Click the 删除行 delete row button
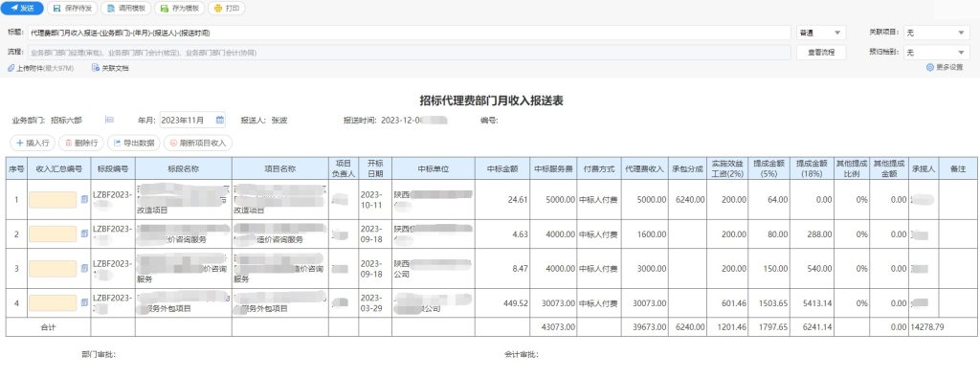The height and width of the screenshot is (378, 980). (81, 144)
